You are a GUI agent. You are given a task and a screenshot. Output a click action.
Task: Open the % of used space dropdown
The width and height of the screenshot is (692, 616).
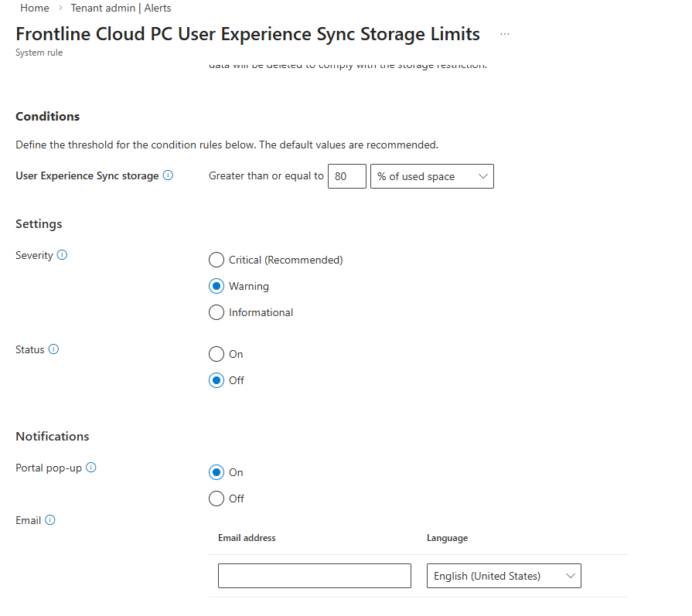(431, 176)
